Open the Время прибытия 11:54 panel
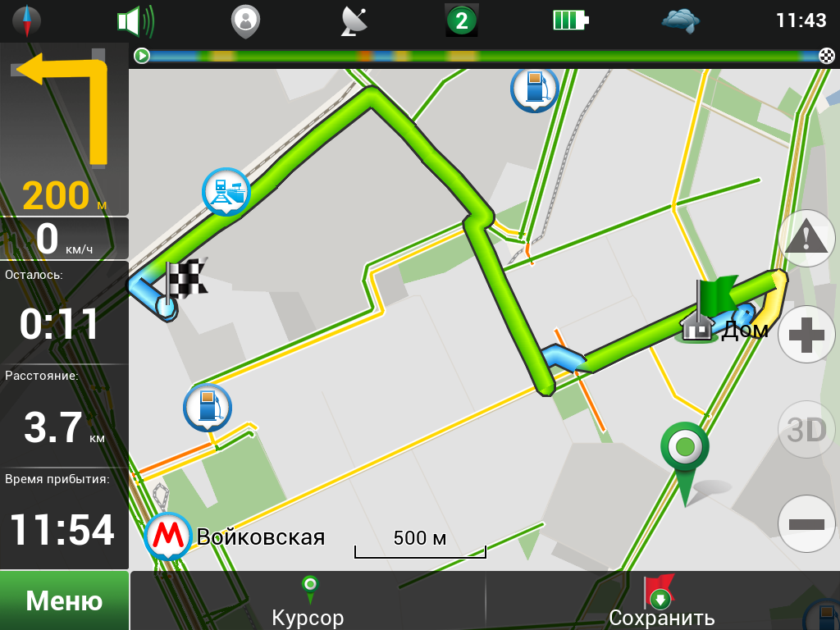This screenshot has width=840, height=630. (x=64, y=518)
